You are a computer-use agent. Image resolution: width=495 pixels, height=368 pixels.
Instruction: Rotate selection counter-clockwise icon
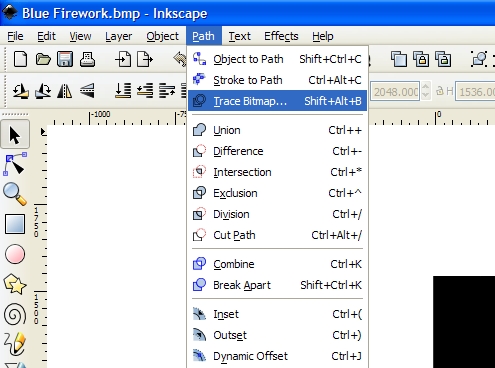pos(21,91)
